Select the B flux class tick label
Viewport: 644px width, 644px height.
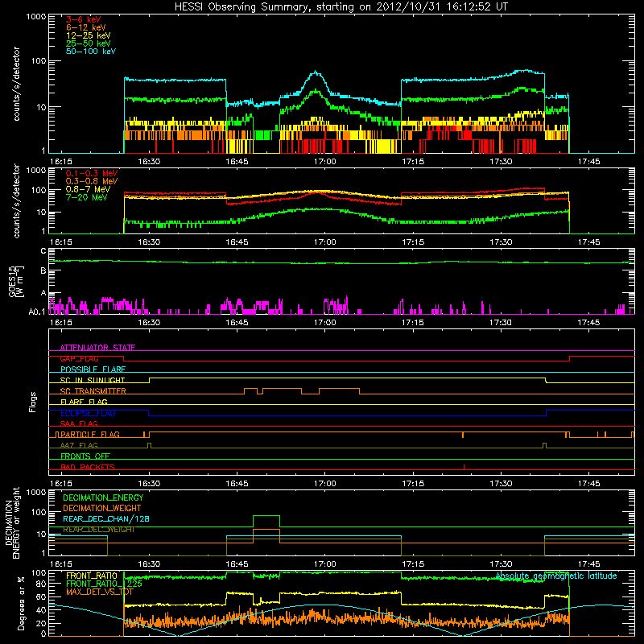tap(43, 271)
